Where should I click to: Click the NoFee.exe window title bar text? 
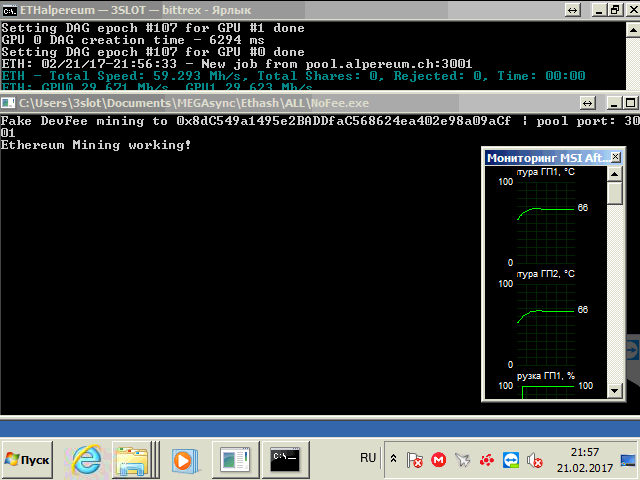coord(194,103)
